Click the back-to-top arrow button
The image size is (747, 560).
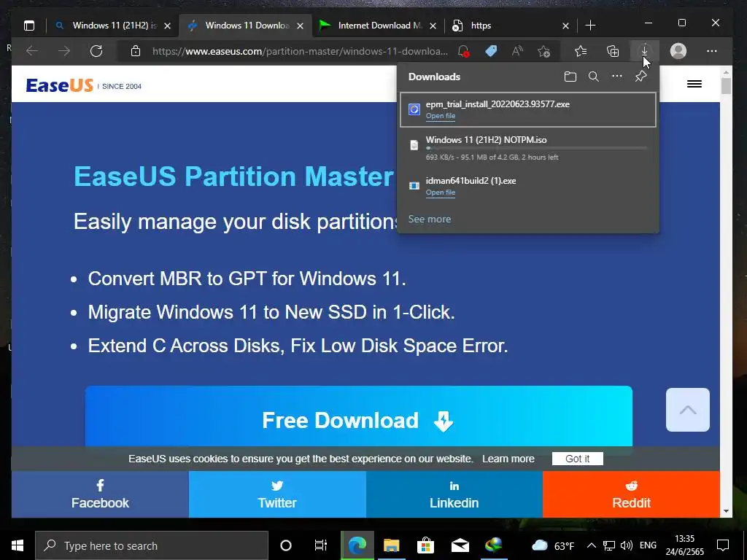coord(687,410)
